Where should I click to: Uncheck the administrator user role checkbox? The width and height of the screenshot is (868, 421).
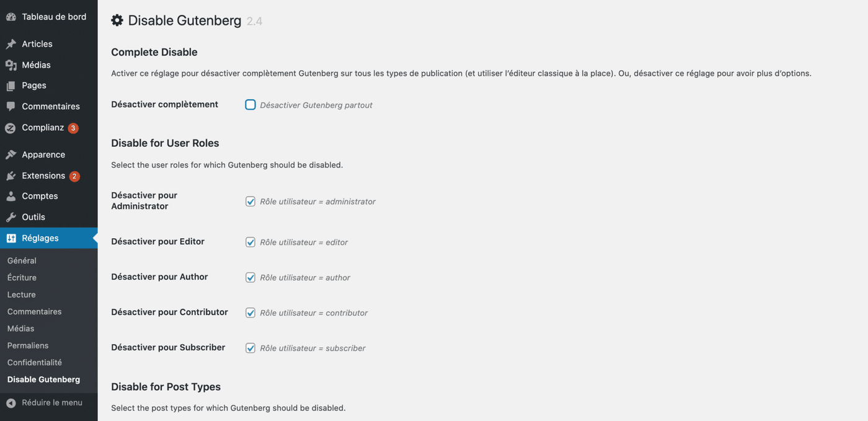(x=250, y=202)
